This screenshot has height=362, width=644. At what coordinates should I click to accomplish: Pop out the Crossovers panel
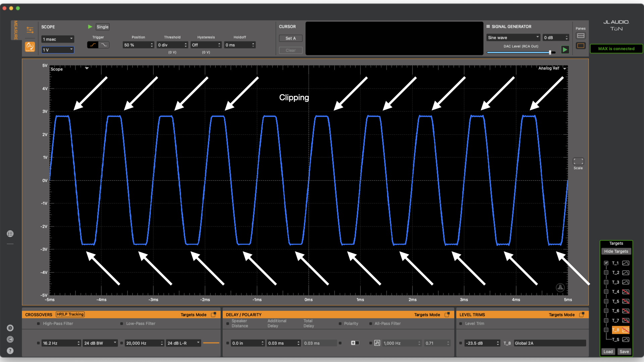tap(213, 314)
